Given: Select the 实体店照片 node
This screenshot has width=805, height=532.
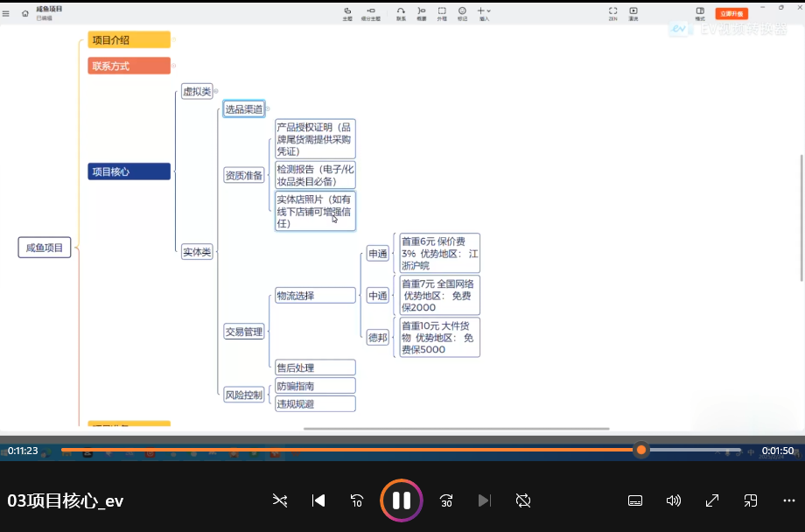Looking at the screenshot, I should [315, 211].
